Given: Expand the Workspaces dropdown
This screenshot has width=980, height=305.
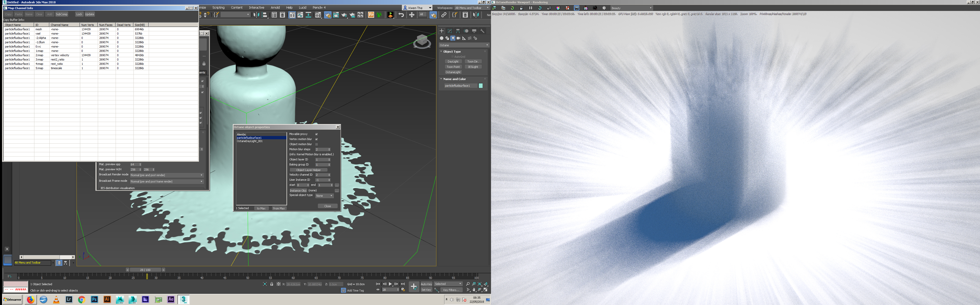Looking at the screenshot, I should coord(472,8).
